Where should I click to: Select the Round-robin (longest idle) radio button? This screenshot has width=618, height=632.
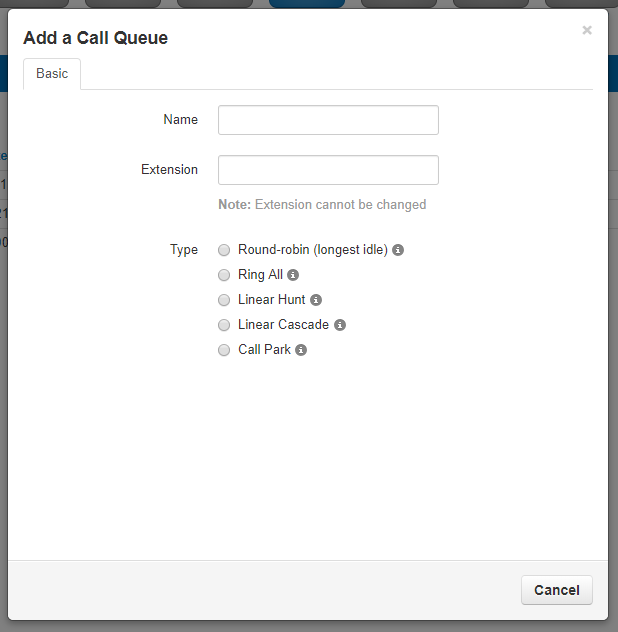point(224,250)
